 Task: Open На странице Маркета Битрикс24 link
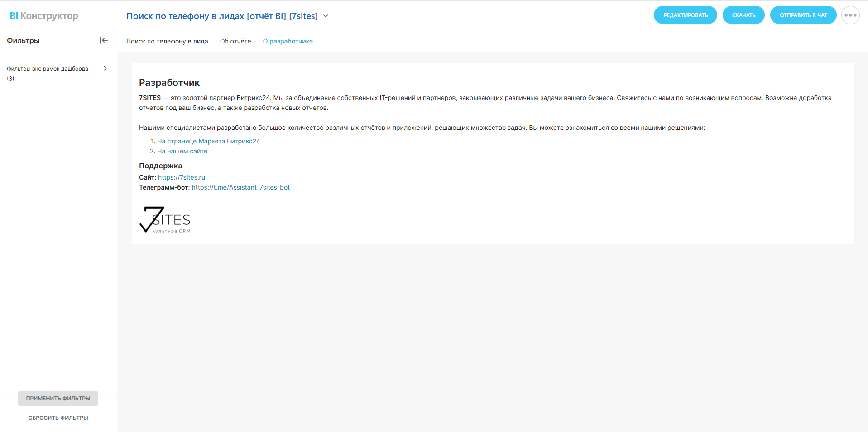(x=209, y=141)
